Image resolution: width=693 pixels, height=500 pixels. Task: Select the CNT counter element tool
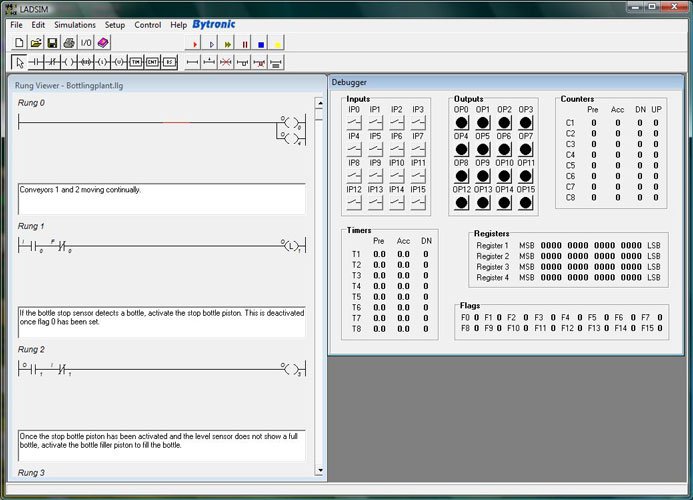[152, 62]
